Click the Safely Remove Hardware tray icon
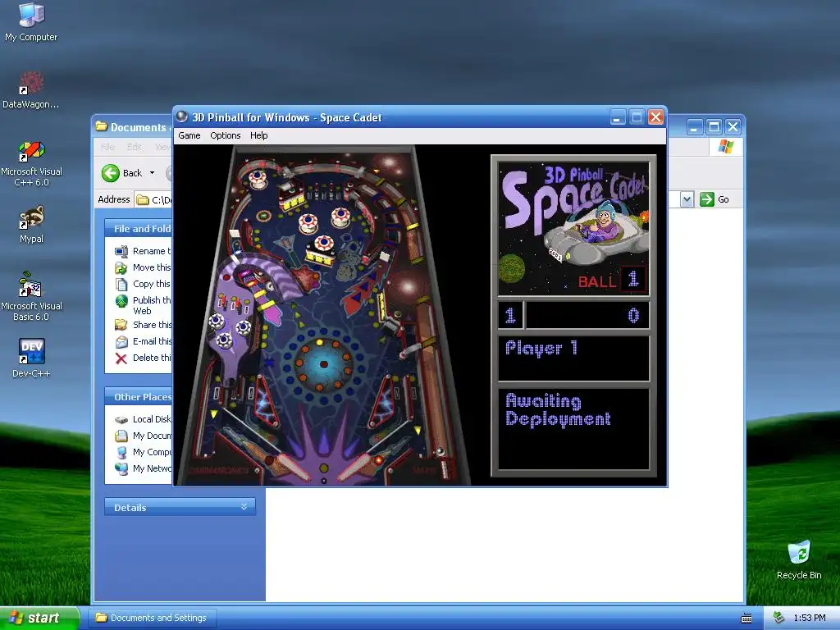The image size is (840, 630). 778,619
